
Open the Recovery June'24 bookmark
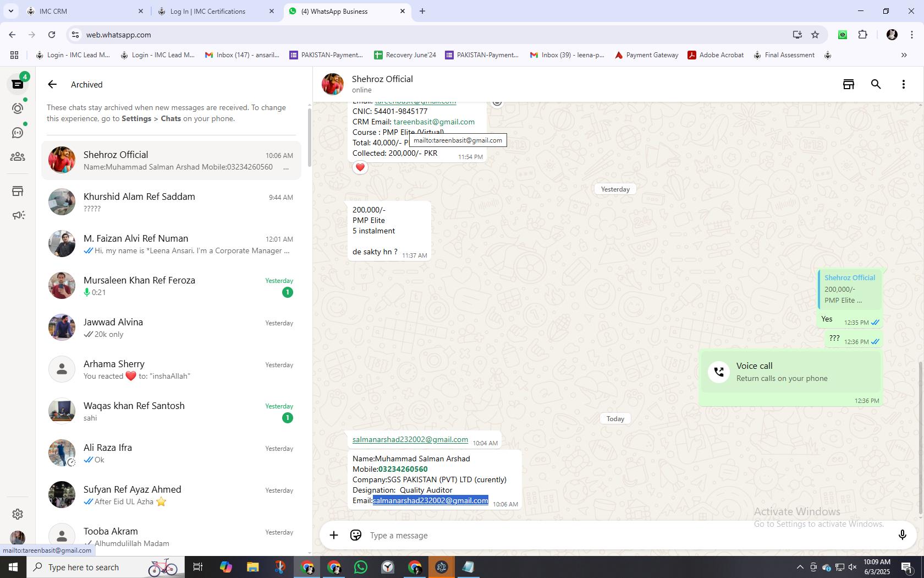405,55
